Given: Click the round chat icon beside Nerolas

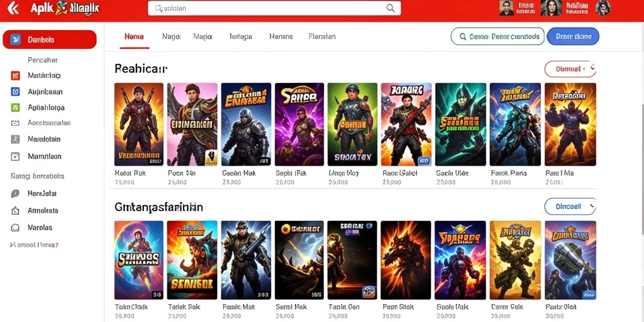Looking at the screenshot, I should coord(15,228).
